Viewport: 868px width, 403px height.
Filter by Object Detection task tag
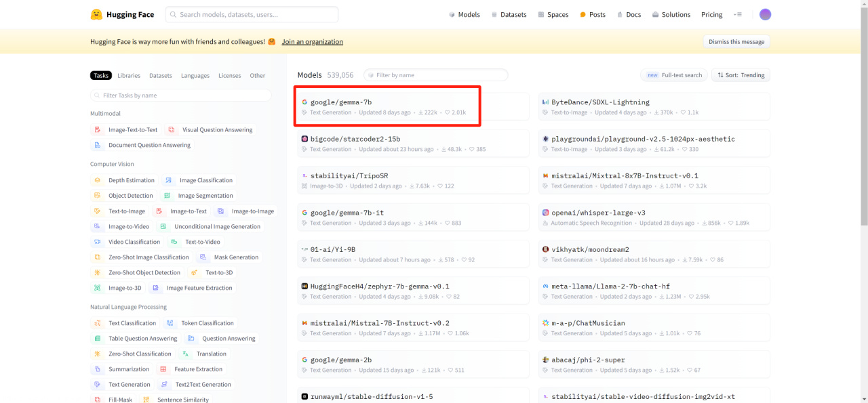(x=124, y=196)
